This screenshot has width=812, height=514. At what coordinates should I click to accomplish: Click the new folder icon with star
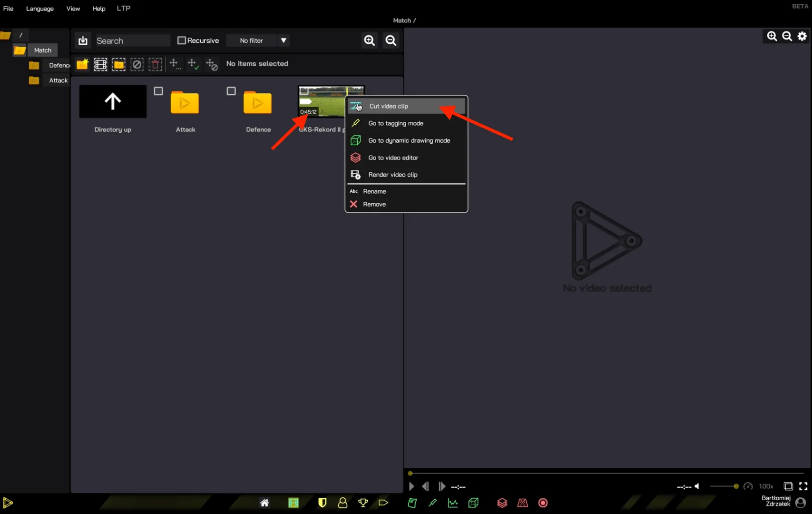pyautogui.click(x=82, y=64)
